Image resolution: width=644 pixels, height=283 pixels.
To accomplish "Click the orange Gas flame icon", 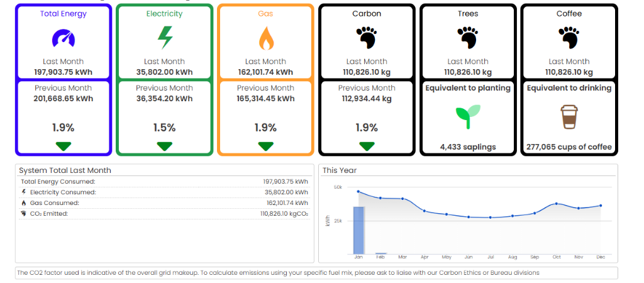I will click(x=265, y=38).
